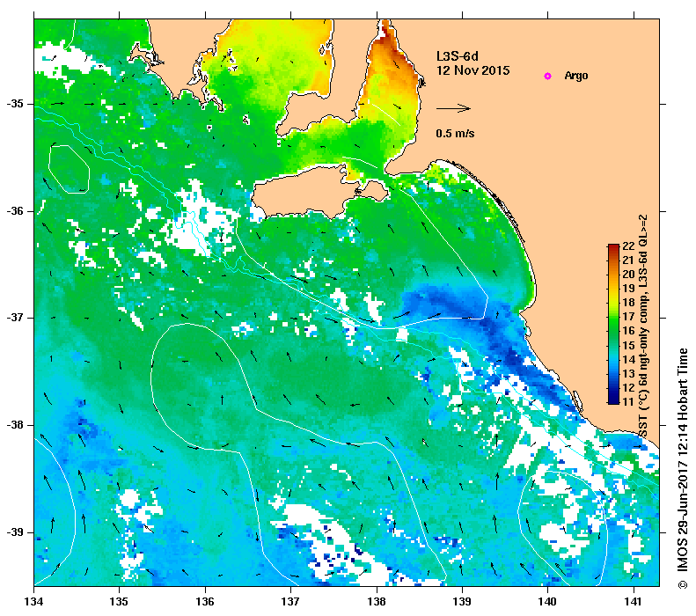Click the '141' longitude axis label
The image size is (696, 616).
[x=634, y=602]
